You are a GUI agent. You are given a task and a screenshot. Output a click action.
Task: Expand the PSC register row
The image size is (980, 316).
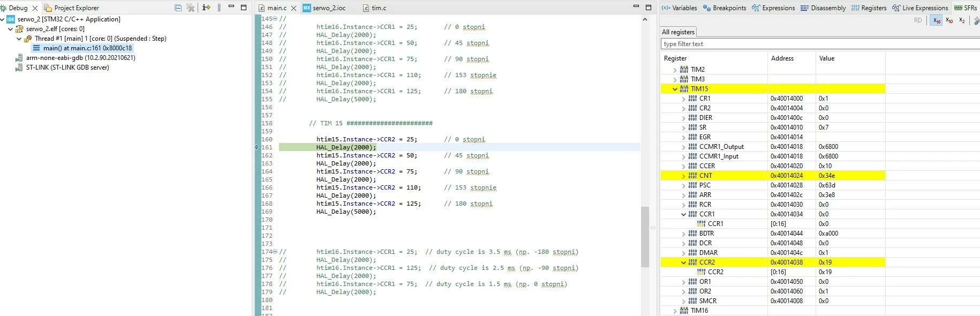pos(683,185)
